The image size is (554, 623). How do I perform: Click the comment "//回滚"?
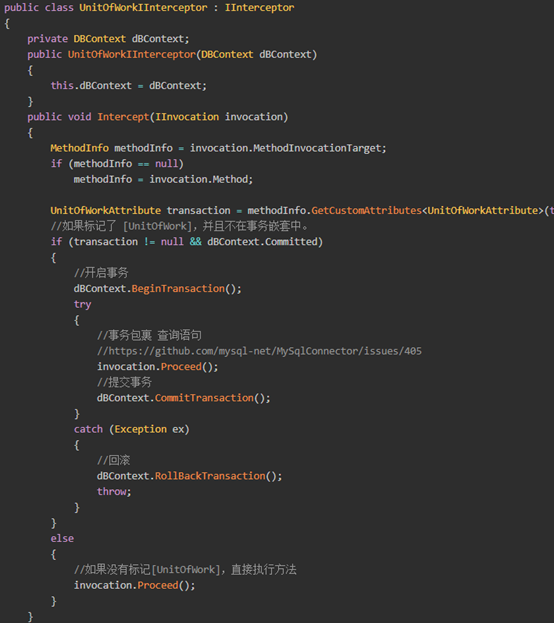[114, 460]
